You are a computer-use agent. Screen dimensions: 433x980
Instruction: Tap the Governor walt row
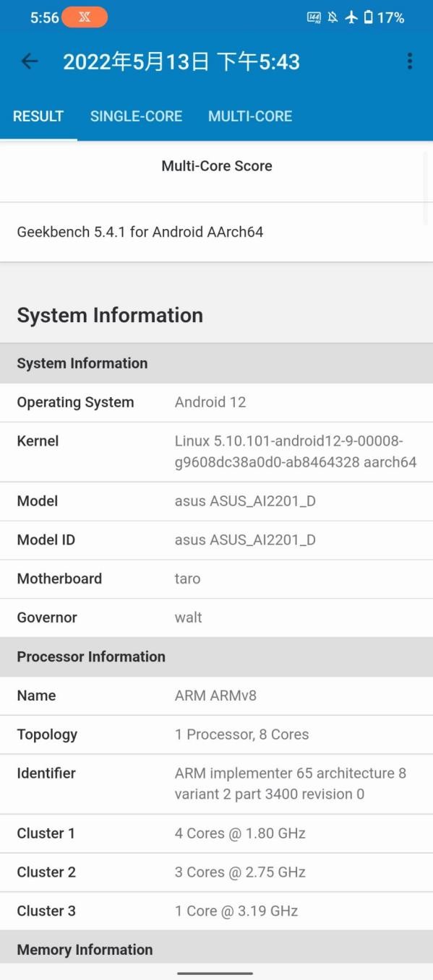click(x=216, y=617)
